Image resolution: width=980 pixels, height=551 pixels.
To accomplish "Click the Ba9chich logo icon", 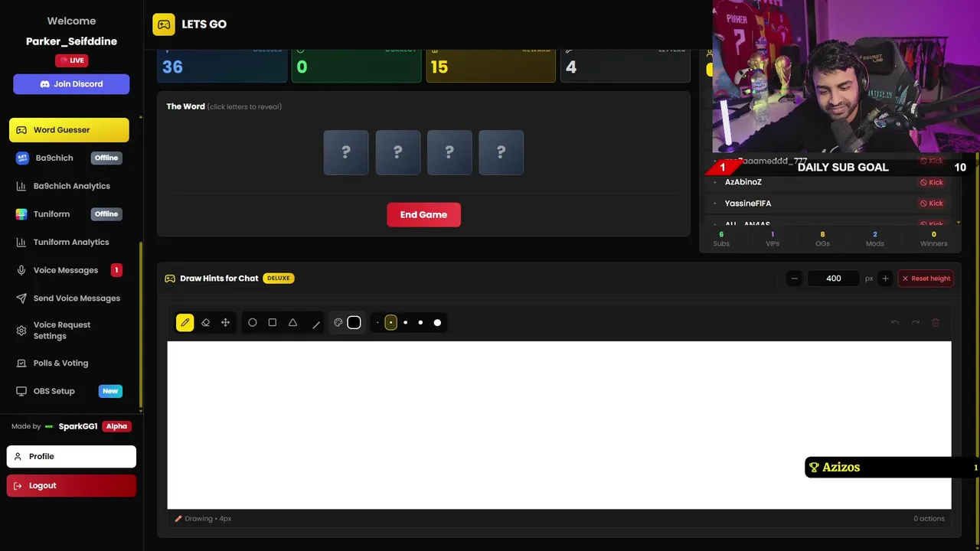I will 21,158.
